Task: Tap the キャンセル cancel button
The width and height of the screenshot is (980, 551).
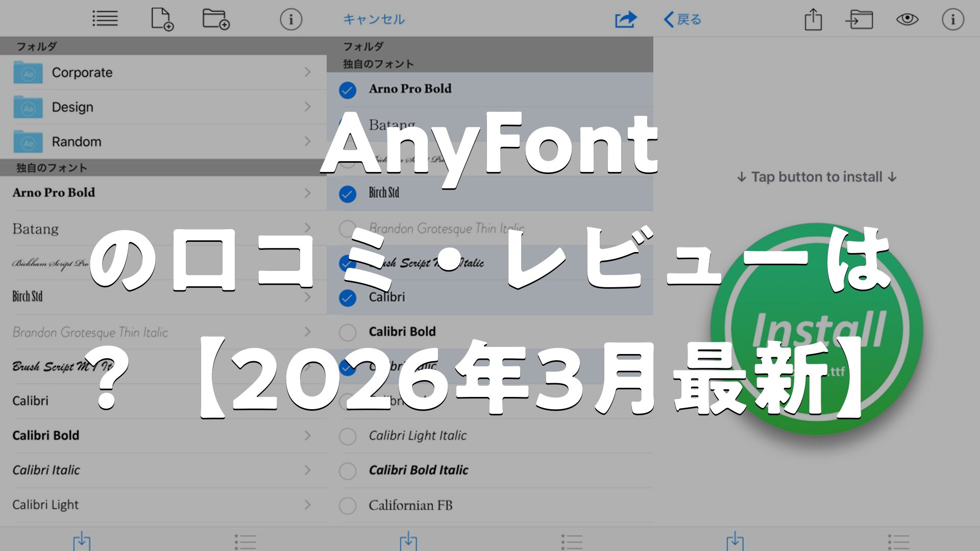Action: click(x=374, y=19)
